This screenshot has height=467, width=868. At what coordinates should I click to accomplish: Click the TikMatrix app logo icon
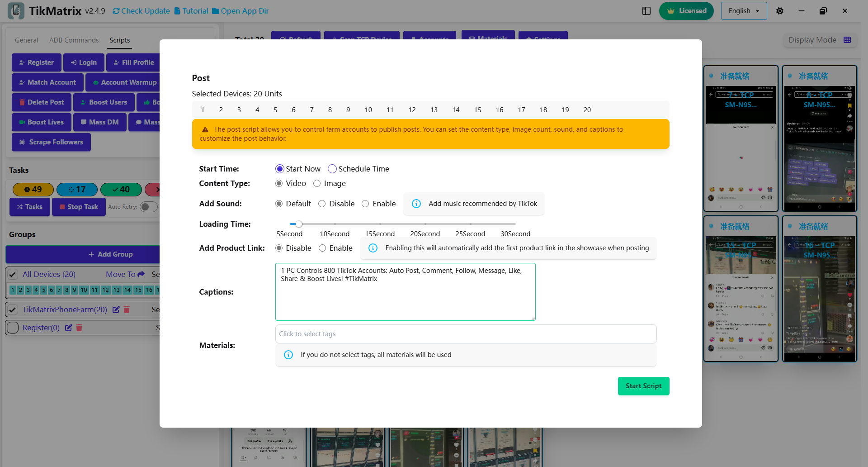tap(16, 11)
